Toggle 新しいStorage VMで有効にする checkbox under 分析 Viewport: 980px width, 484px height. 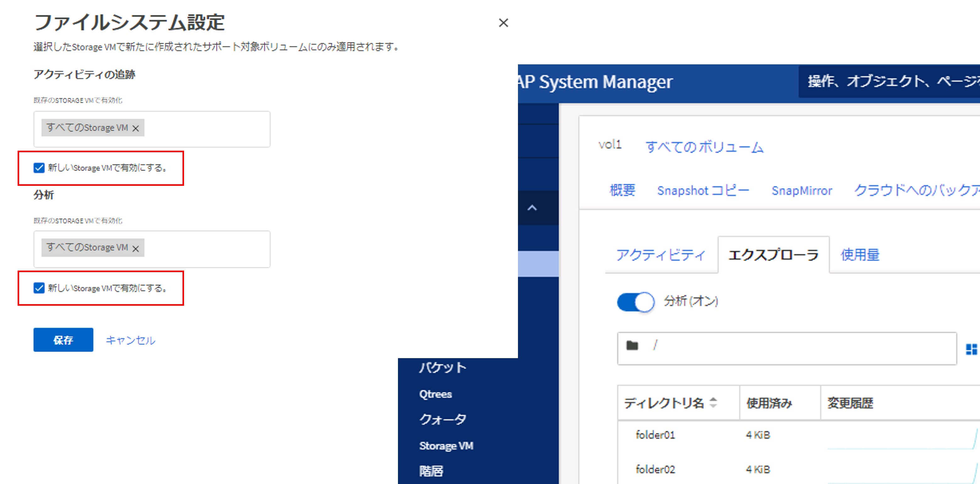coord(39,288)
